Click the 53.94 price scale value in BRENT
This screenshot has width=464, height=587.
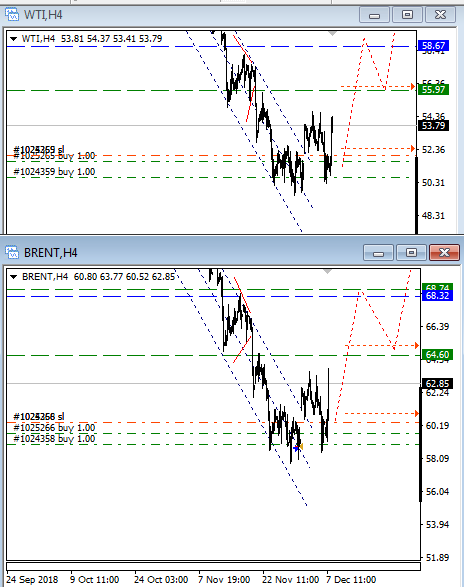[x=437, y=524]
